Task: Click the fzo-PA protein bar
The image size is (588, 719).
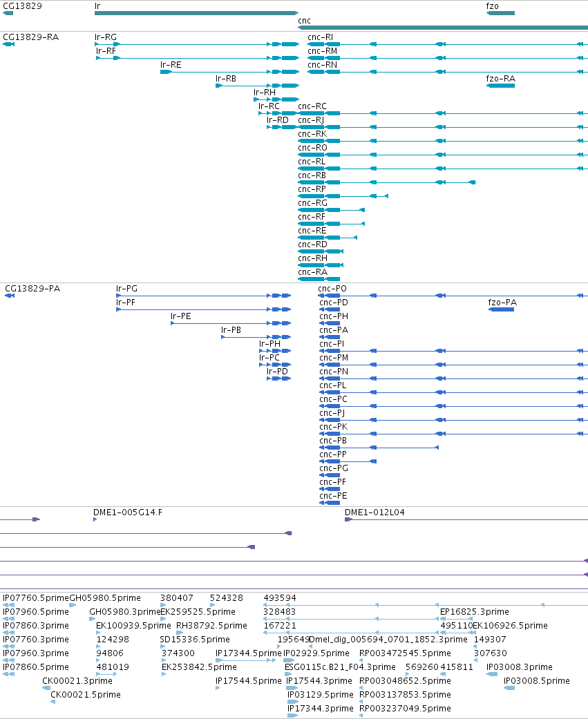Action: [502, 309]
